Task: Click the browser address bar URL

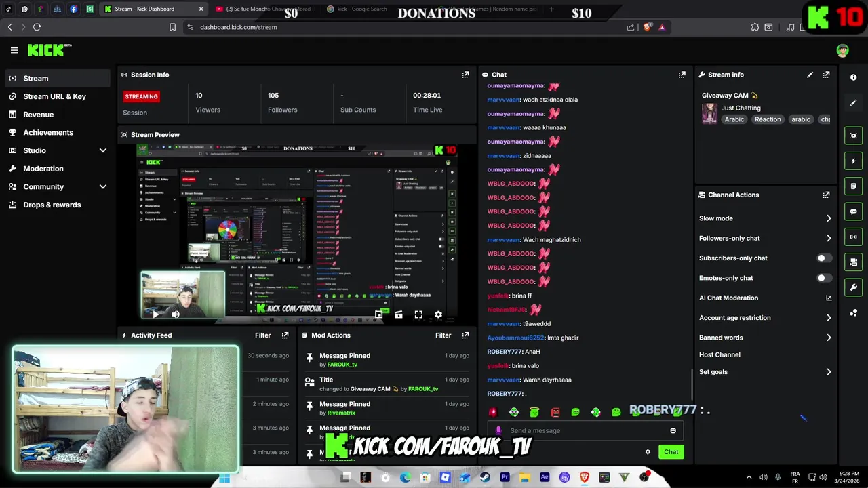Action: pos(238,27)
